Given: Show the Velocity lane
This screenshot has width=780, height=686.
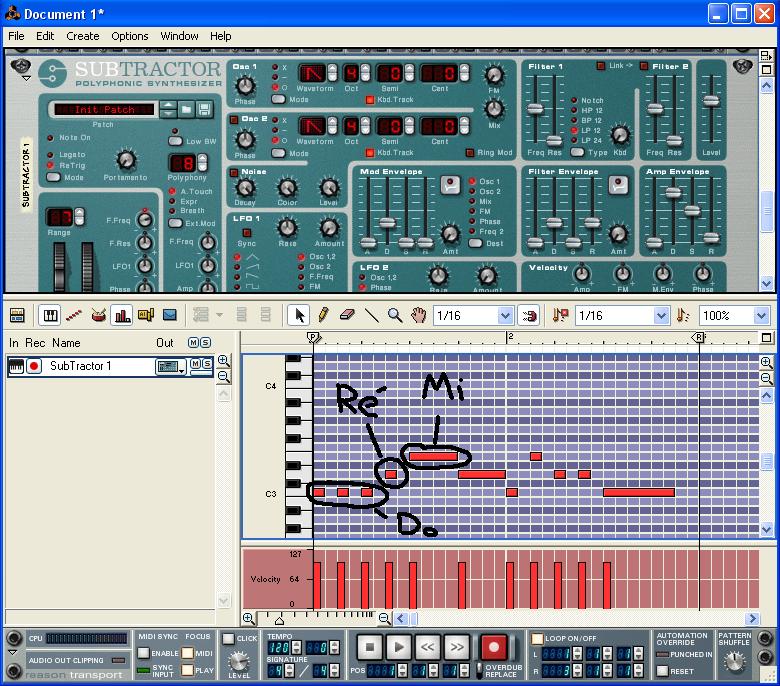Looking at the screenshot, I should tap(122, 315).
